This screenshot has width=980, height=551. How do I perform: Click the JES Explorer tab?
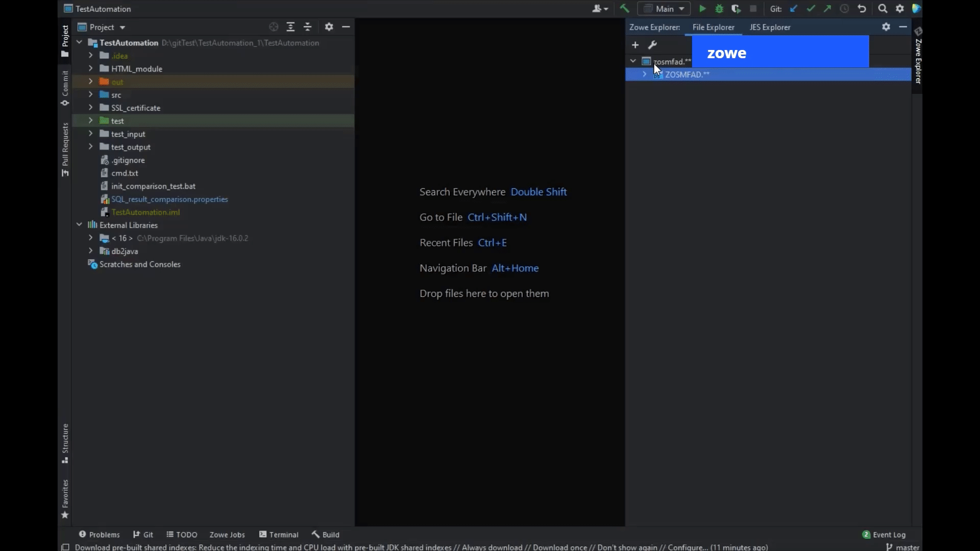(x=769, y=27)
